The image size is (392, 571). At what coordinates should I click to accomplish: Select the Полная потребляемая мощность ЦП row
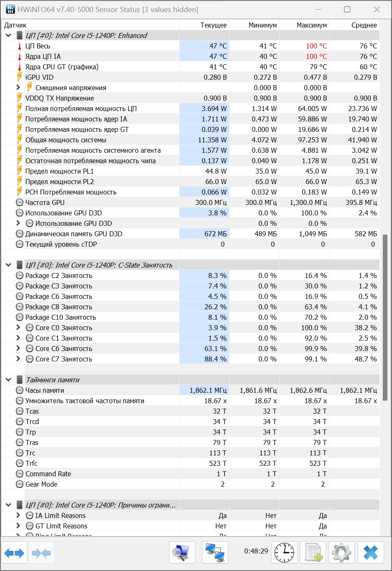click(x=190, y=109)
